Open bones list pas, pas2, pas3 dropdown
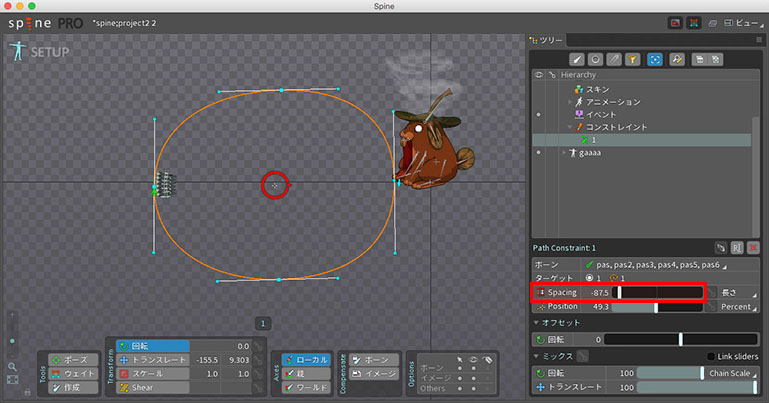Image resolution: width=769 pixels, height=403 pixels. 657,265
